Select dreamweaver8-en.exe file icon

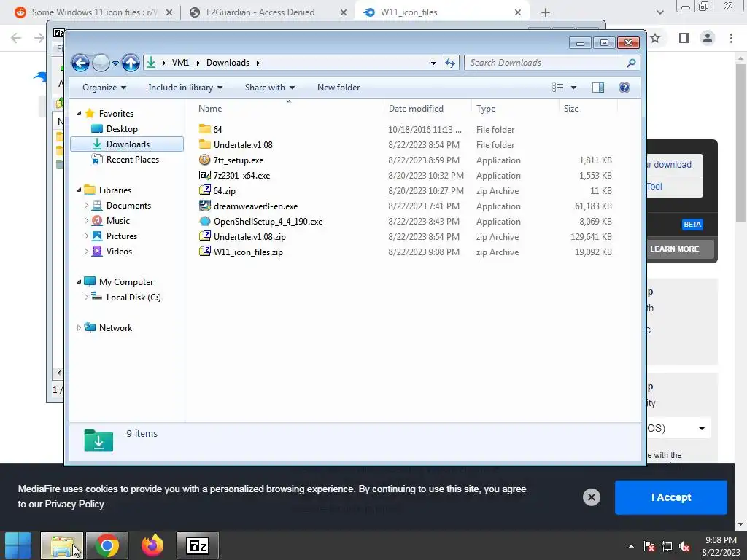[x=205, y=206]
